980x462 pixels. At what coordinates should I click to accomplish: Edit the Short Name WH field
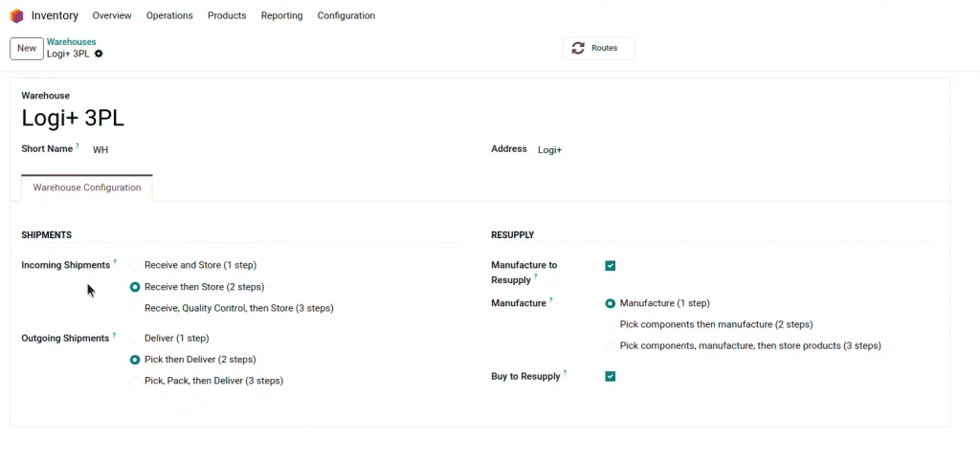(100, 150)
